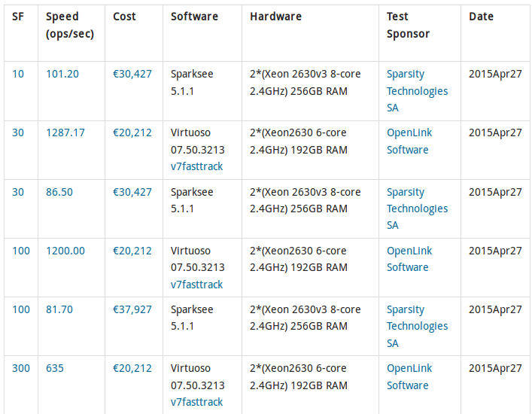Click the Software column header
Viewport: 532px width, 414px height.
click(194, 17)
